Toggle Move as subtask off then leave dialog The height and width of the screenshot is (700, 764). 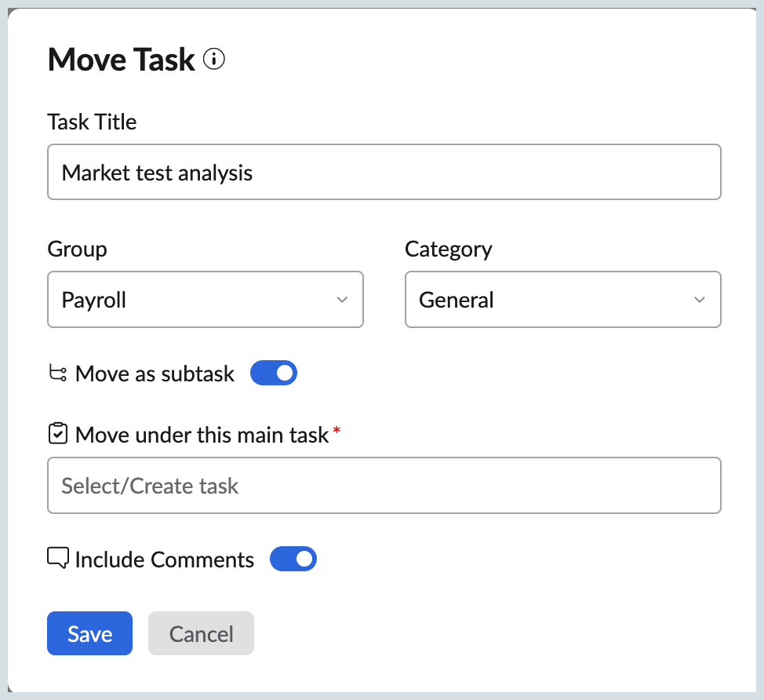pyautogui.click(x=274, y=373)
